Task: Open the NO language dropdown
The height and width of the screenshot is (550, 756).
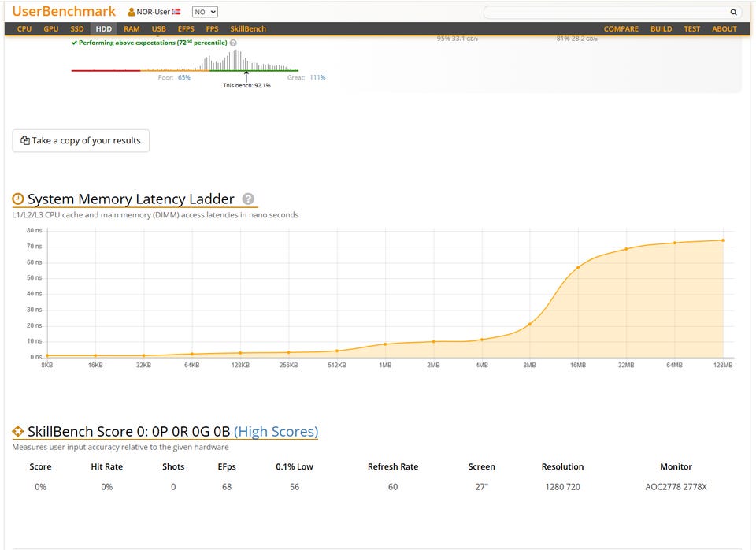Action: pyautogui.click(x=205, y=12)
